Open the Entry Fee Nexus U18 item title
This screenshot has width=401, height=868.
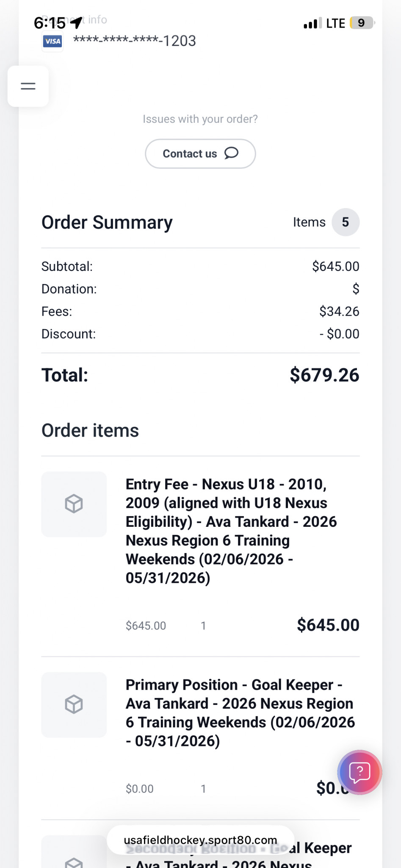tap(231, 531)
